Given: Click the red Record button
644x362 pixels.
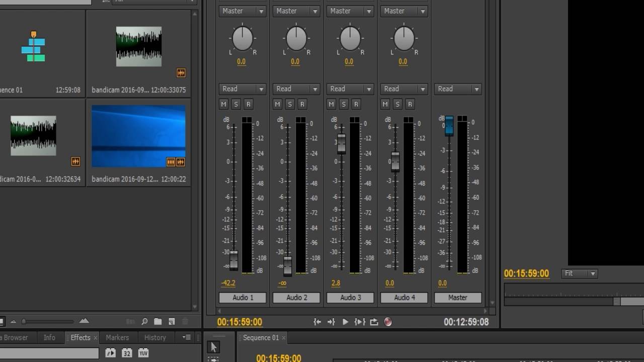Looking at the screenshot, I should click(388, 322).
